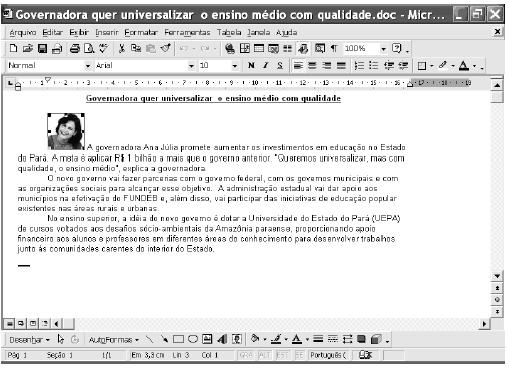This screenshot has height=371, width=509.
Task: Open the Formatar menu
Action: coord(141,32)
